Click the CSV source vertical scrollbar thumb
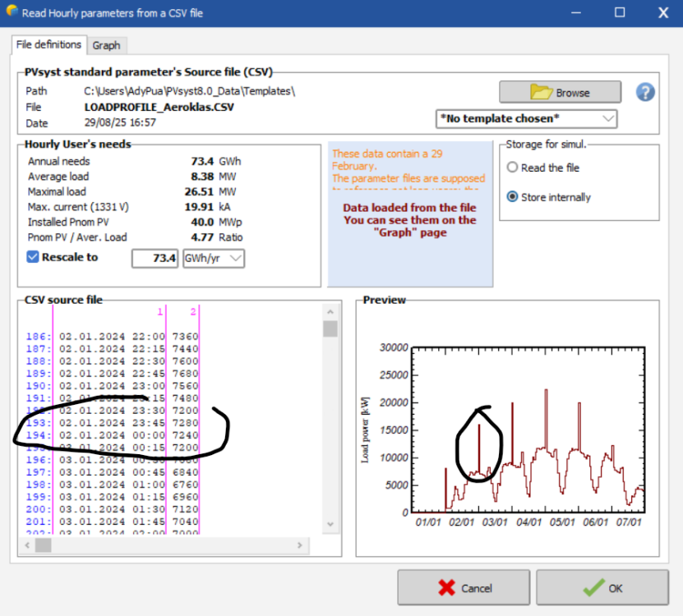The height and width of the screenshot is (616, 683). (330, 329)
